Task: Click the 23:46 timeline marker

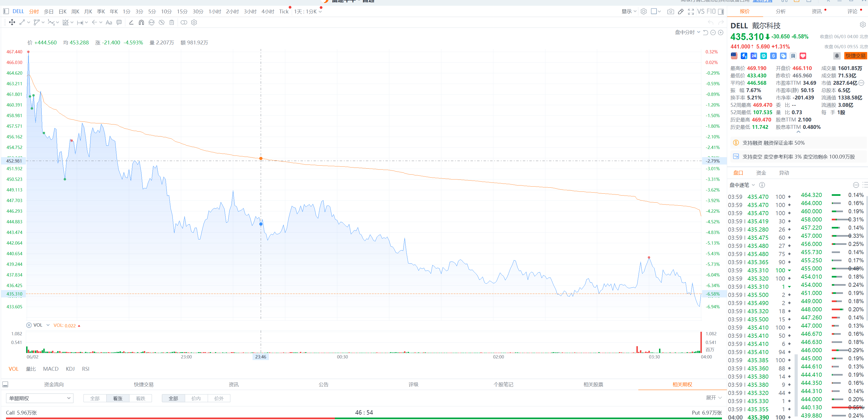Action: click(x=260, y=357)
